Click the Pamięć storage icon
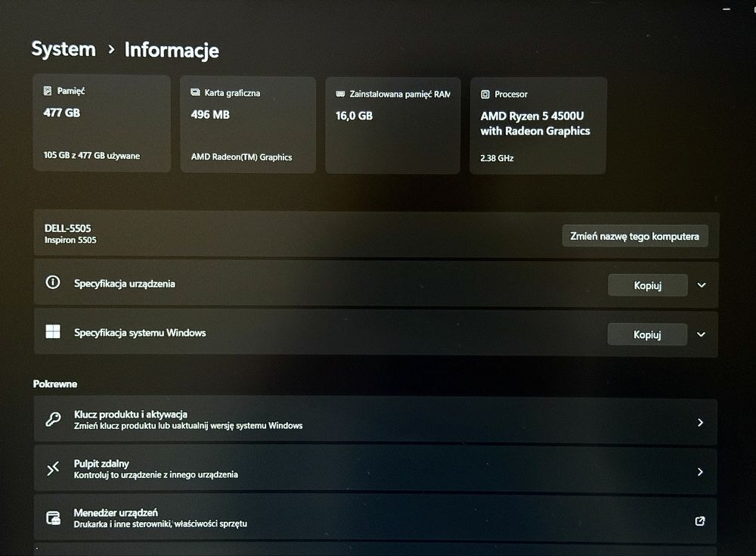This screenshot has width=756, height=556. coord(47,91)
